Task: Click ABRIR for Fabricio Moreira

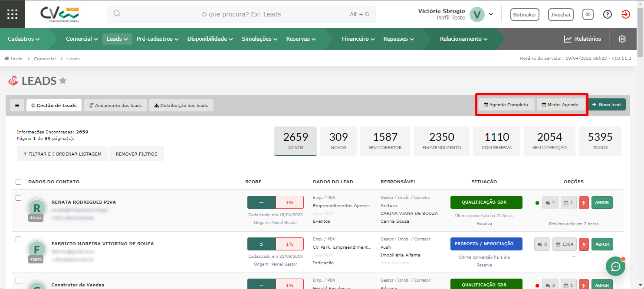Action: 602,244
